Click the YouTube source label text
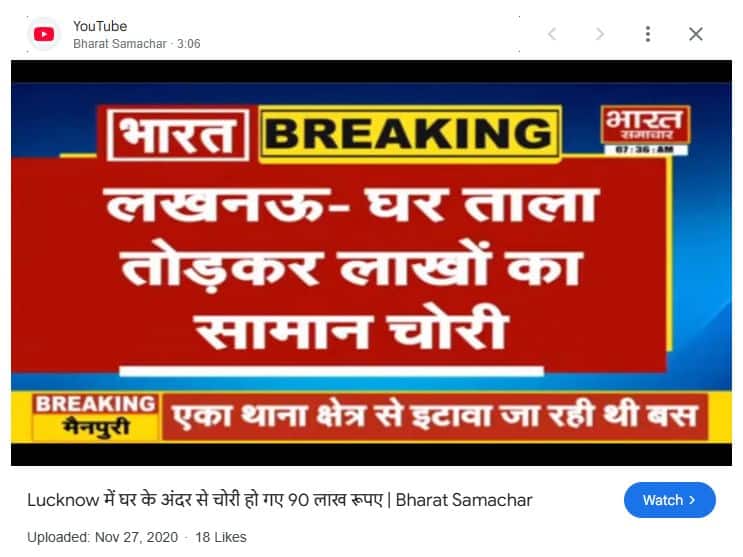The height and width of the screenshot is (557, 743). pyautogui.click(x=100, y=26)
